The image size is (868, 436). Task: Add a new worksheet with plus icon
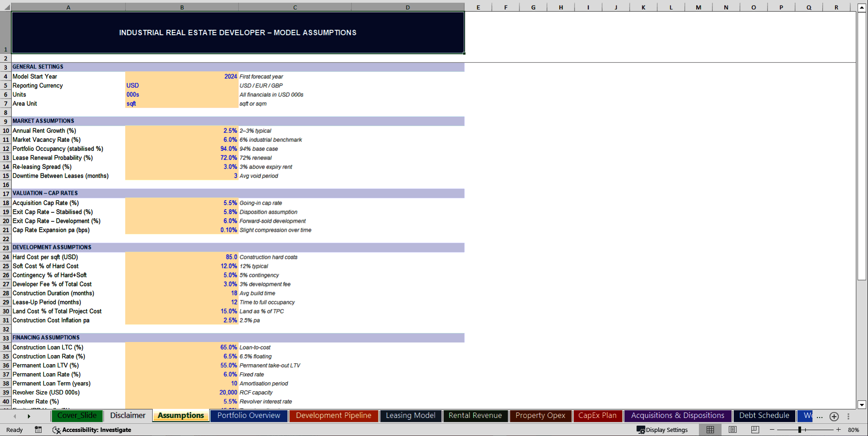pos(834,417)
